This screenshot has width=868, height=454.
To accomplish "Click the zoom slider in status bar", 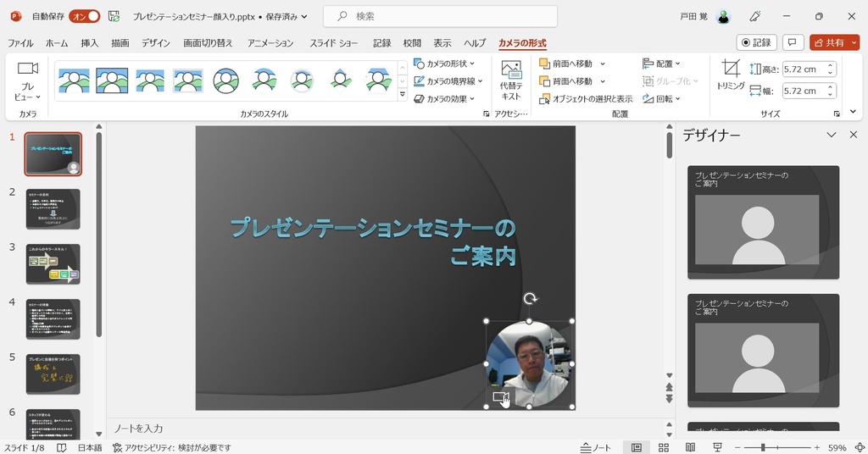I will pyautogui.click(x=777, y=447).
